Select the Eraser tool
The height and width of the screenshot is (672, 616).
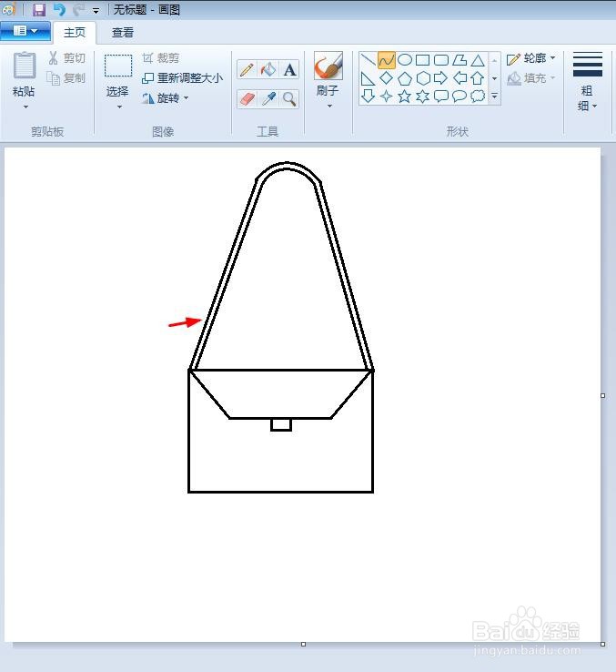tap(247, 99)
